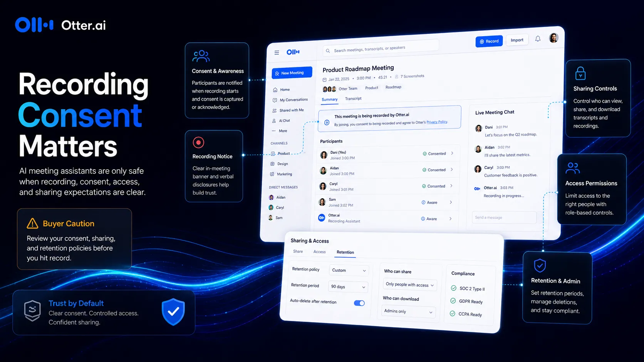644x362 pixels.
Task: Open the Admins only download dropdown
Action: 408,311
